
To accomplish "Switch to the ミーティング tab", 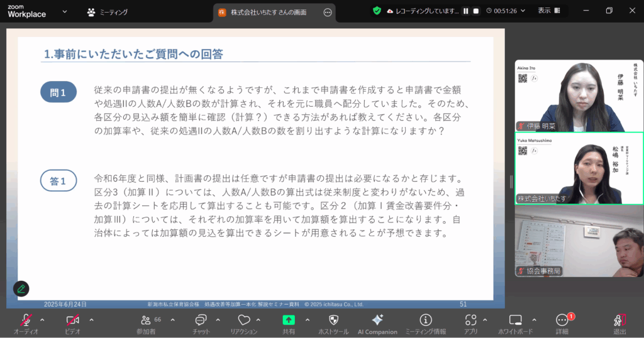I will (x=108, y=12).
